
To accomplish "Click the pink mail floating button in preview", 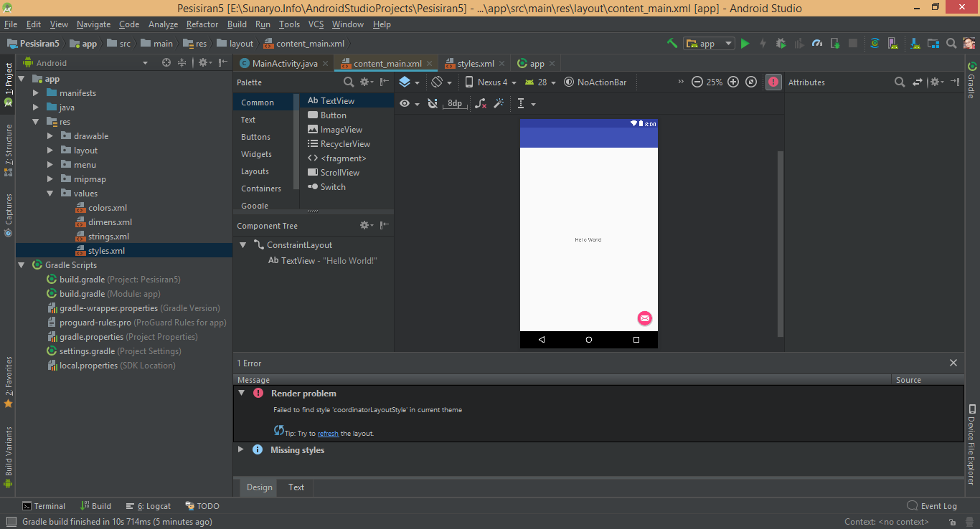I will tap(645, 318).
